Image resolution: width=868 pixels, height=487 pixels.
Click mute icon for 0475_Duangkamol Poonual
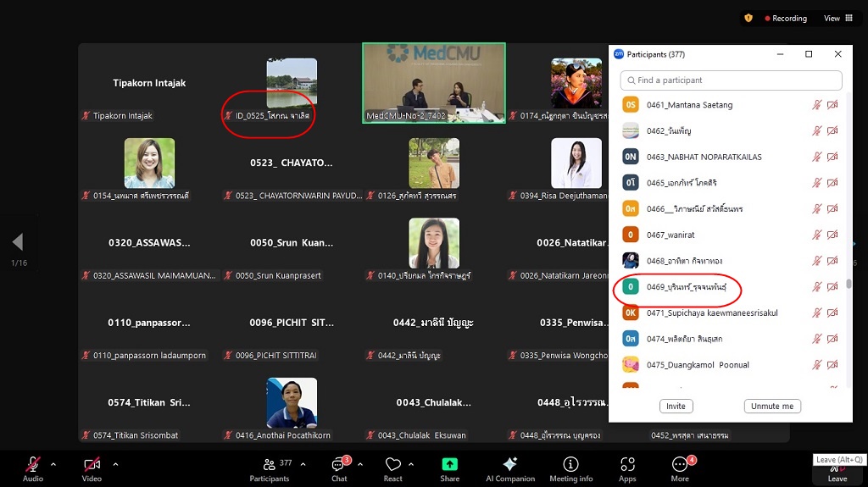pyautogui.click(x=816, y=365)
